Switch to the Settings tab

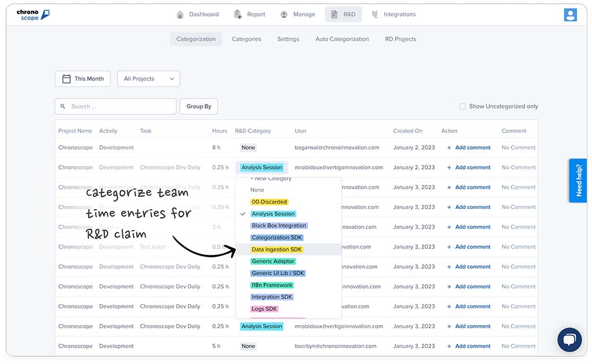[288, 39]
